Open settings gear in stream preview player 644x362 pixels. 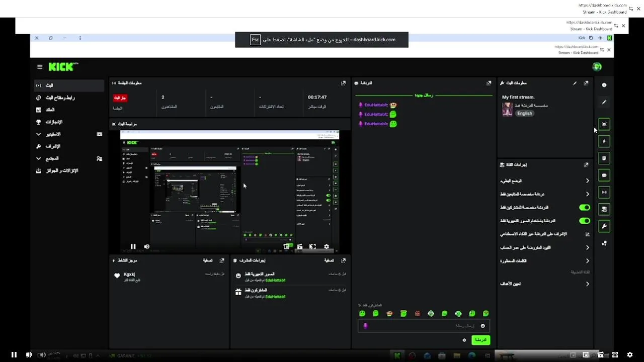326,247
